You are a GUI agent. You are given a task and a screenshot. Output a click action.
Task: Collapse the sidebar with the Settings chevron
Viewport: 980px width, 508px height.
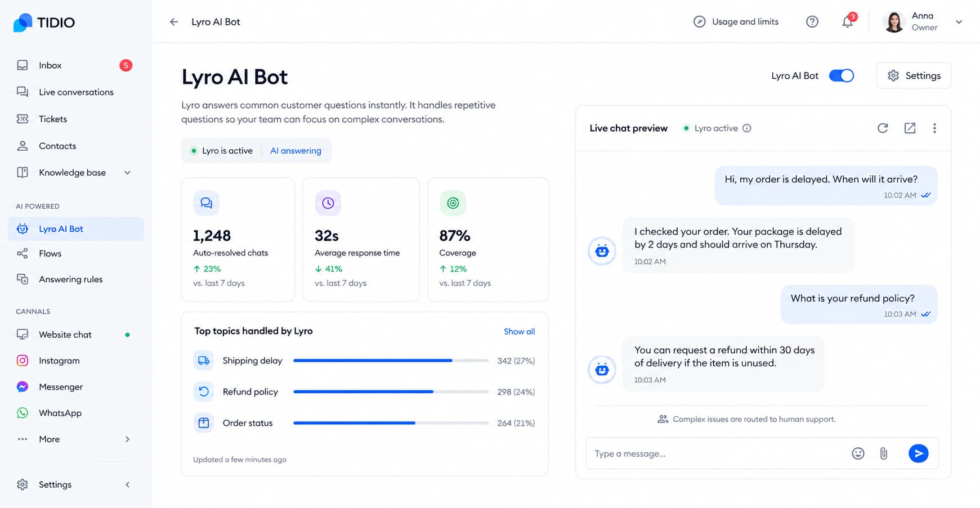point(127,484)
